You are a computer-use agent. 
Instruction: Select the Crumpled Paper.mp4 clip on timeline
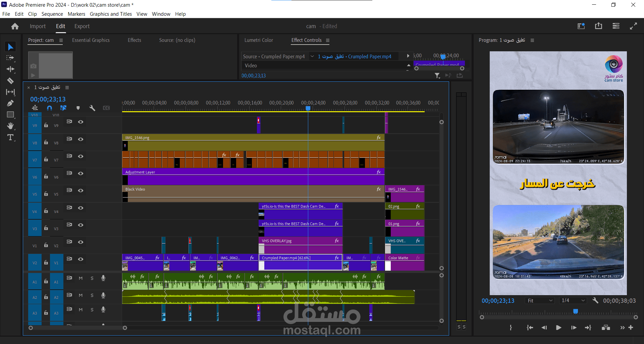point(301,262)
